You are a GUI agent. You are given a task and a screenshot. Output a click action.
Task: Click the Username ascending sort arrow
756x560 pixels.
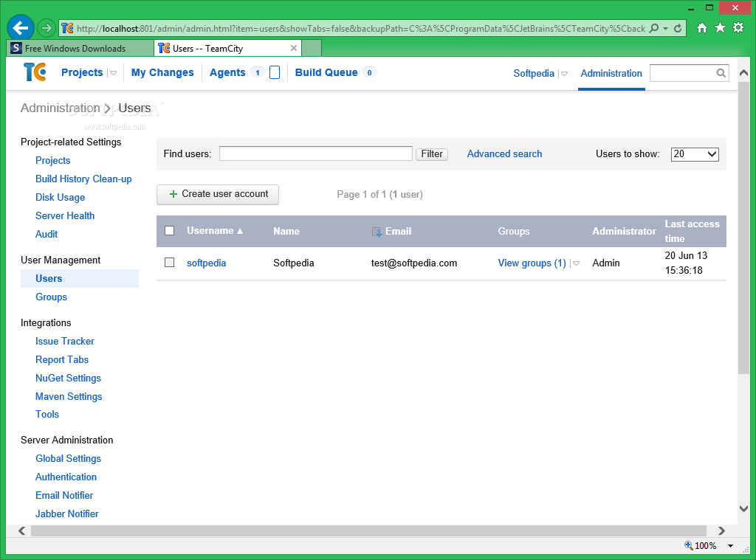click(x=240, y=232)
